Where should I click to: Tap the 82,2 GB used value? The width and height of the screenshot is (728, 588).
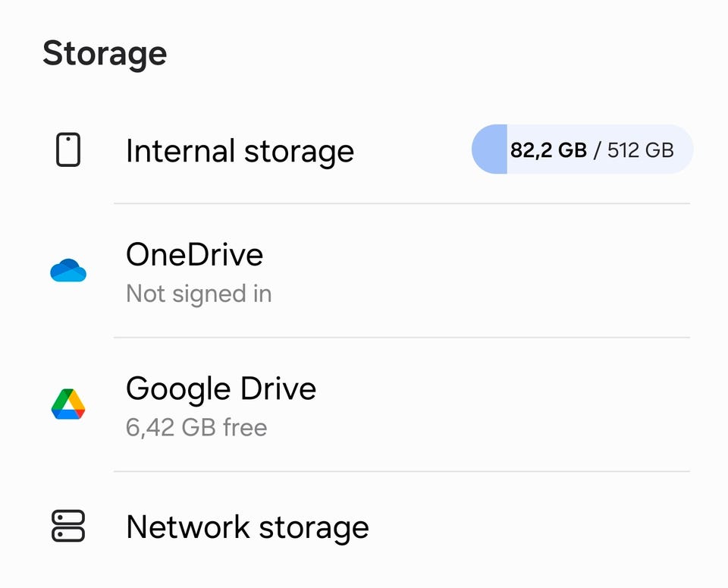pos(548,150)
